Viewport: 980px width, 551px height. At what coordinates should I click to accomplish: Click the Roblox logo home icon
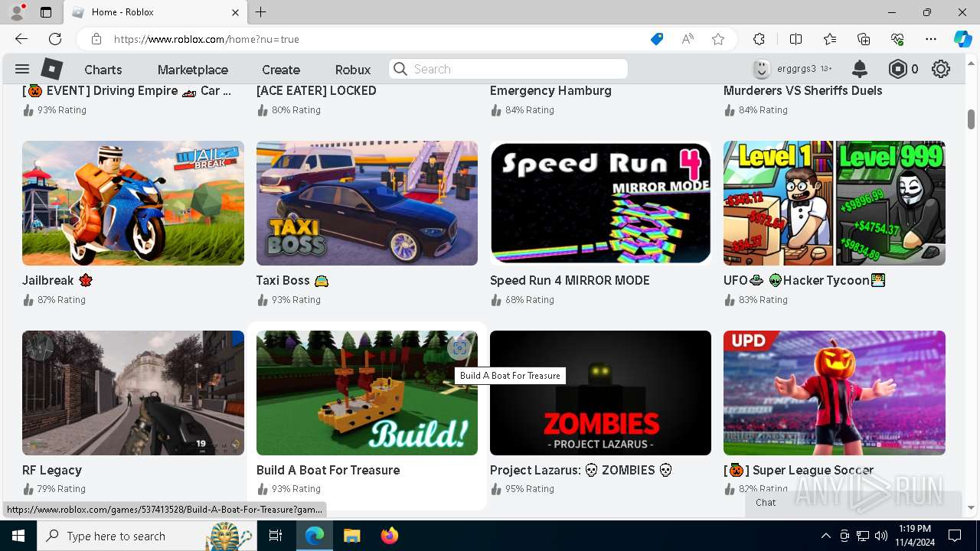click(52, 69)
